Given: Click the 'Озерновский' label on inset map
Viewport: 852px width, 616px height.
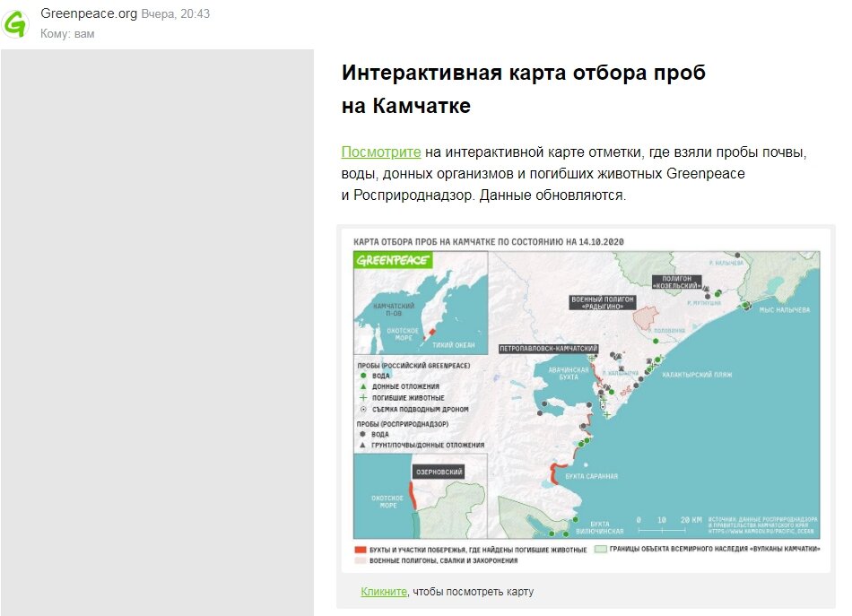Looking at the screenshot, I should (439, 472).
